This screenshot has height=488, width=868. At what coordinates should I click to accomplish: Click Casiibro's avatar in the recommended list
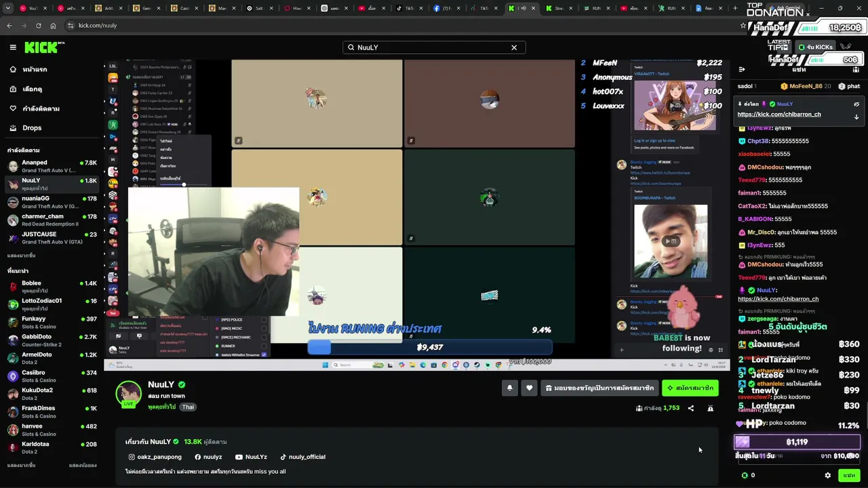13,376
